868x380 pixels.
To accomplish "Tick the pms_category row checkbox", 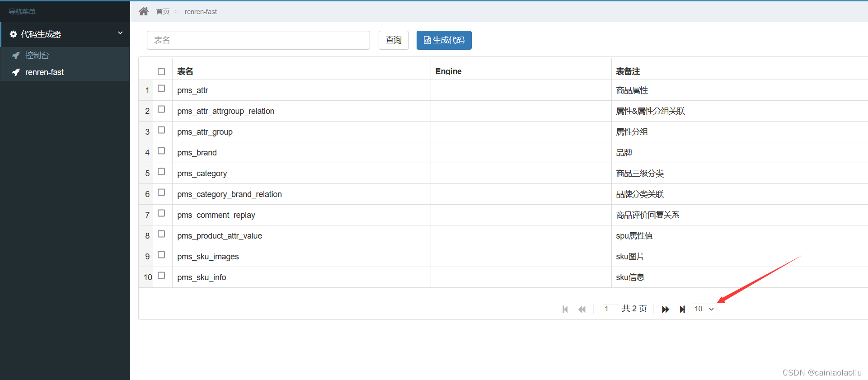I will (161, 172).
